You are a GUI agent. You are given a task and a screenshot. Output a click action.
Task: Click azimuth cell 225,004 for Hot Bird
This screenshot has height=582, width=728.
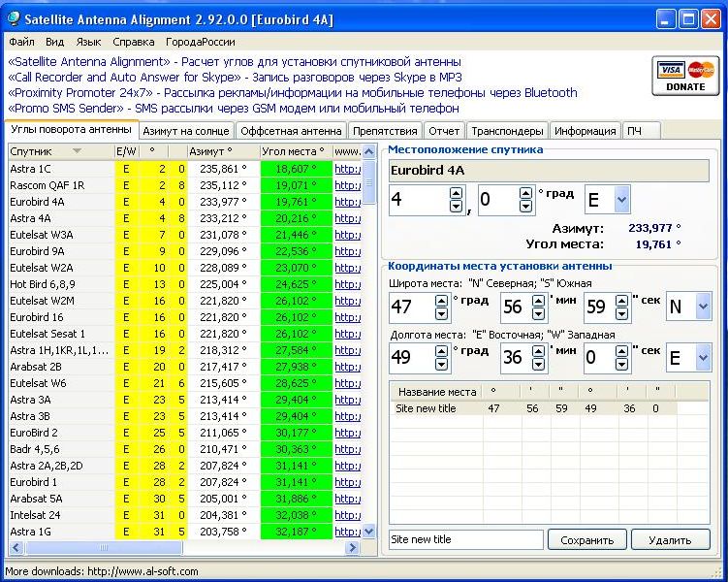pyautogui.click(x=223, y=284)
